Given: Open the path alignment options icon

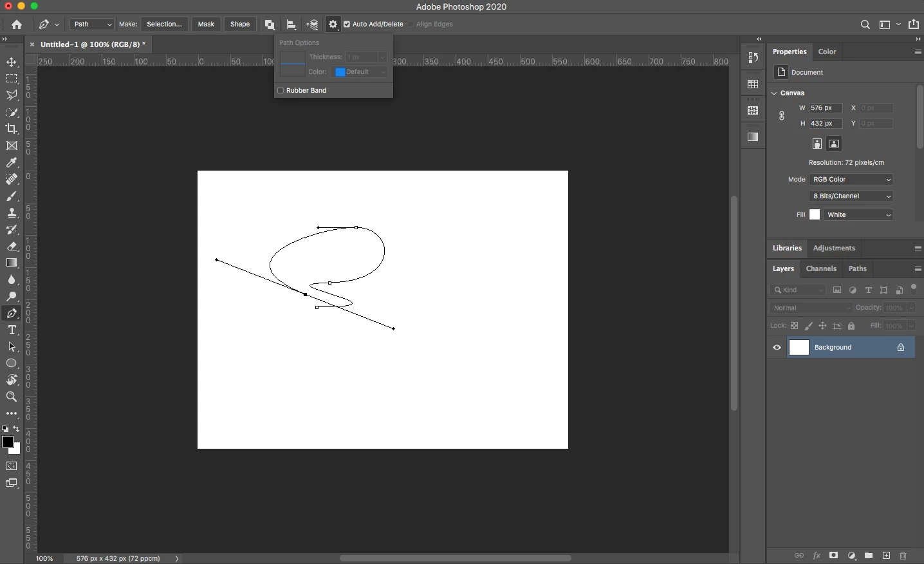Looking at the screenshot, I should [291, 24].
